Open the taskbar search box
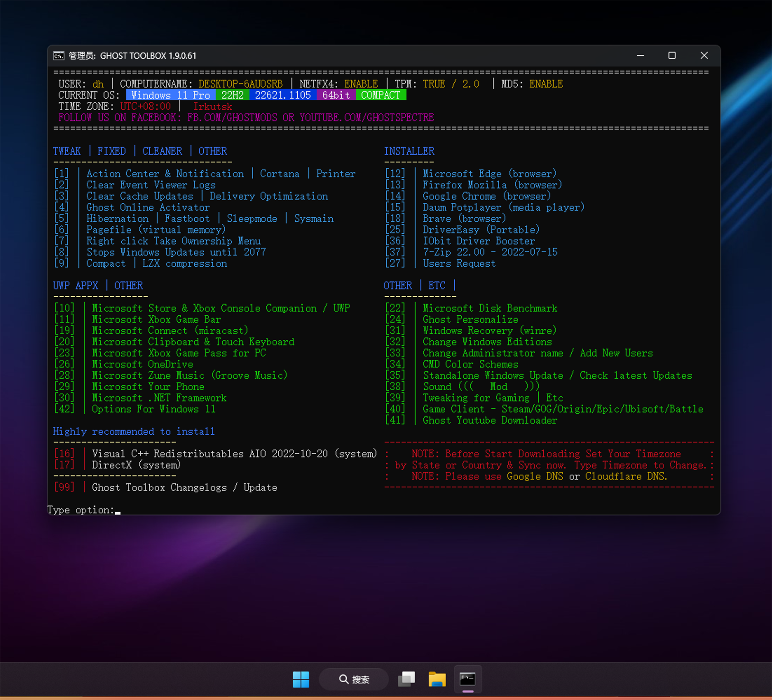The image size is (772, 700). click(354, 679)
